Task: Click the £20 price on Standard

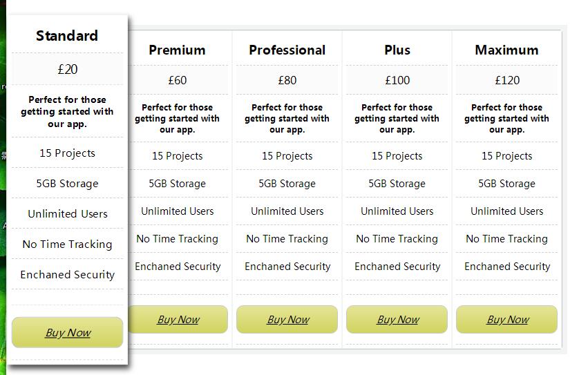Action: click(68, 69)
